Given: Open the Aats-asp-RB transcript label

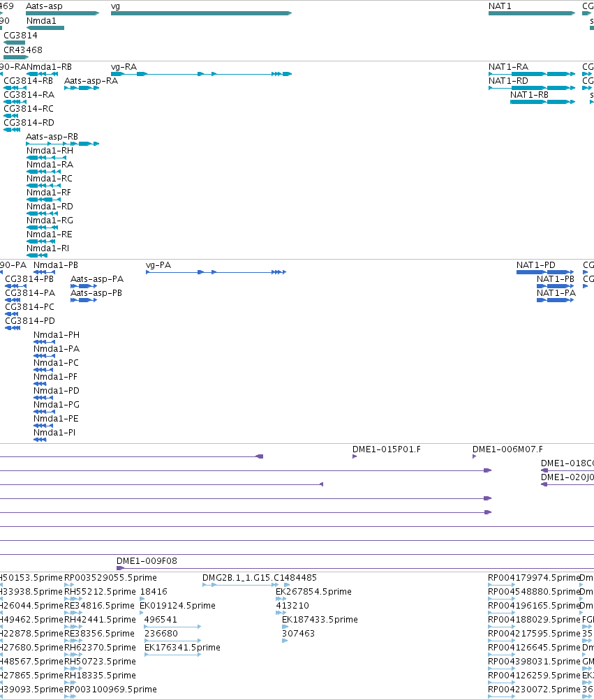Looking at the screenshot, I should pyautogui.click(x=52, y=137).
